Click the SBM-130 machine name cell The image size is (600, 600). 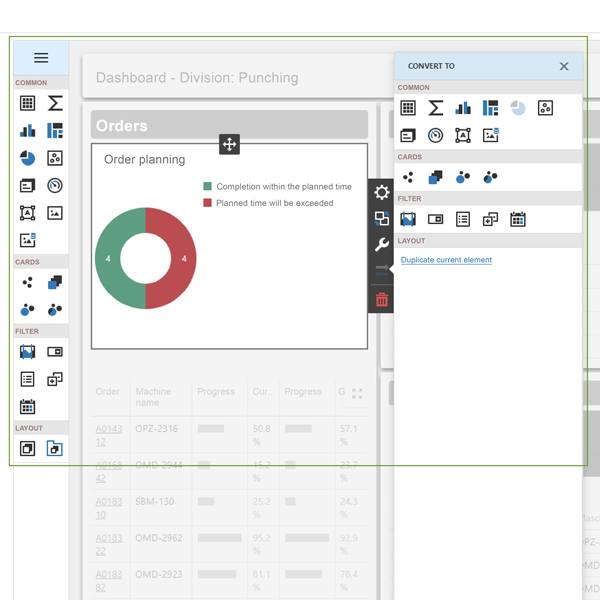155,501
